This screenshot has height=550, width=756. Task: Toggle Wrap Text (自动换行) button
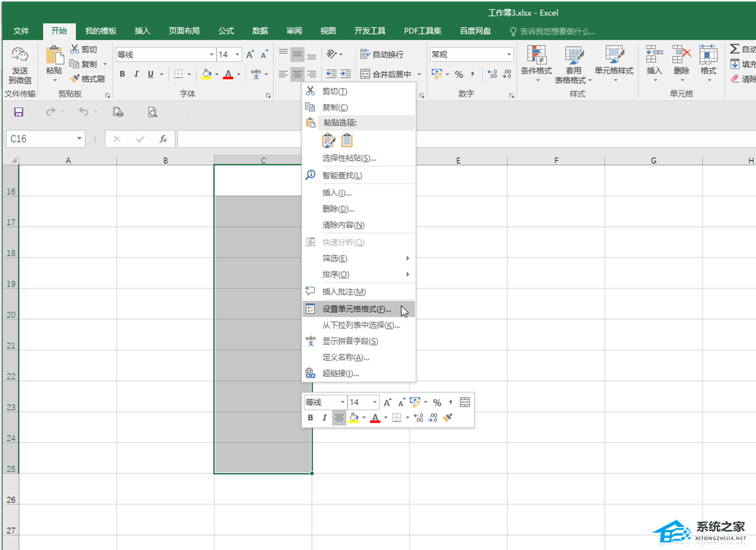pyautogui.click(x=382, y=55)
